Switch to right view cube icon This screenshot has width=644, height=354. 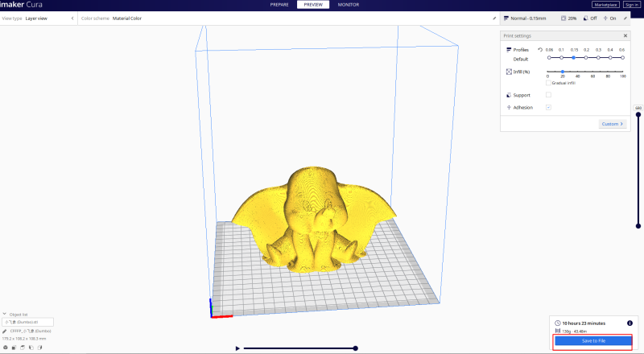pos(39,348)
